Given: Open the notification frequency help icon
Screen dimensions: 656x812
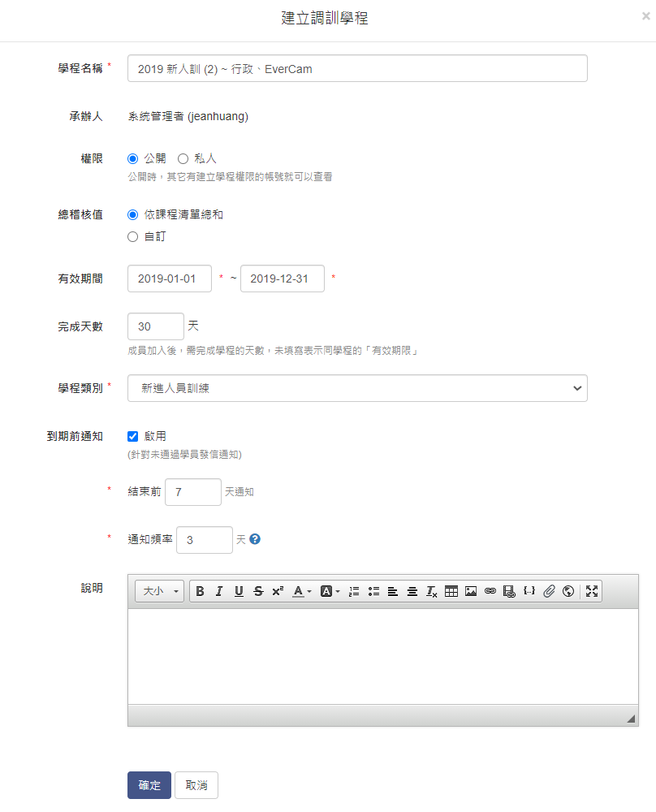Looking at the screenshot, I should pyautogui.click(x=255, y=539).
